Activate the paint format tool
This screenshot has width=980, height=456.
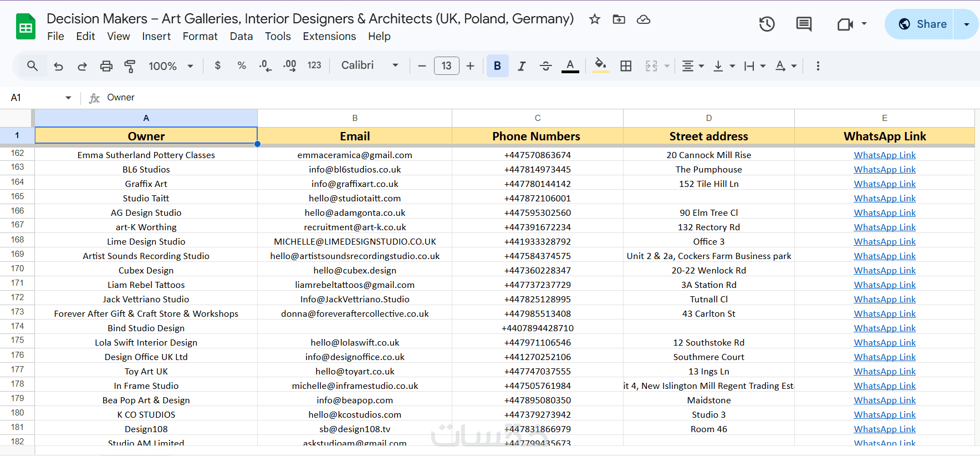tap(130, 66)
